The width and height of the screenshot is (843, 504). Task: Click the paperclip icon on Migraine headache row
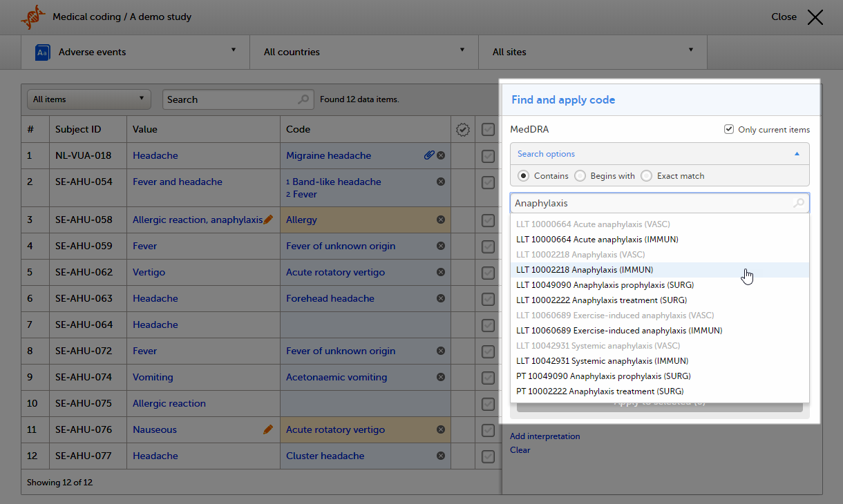(x=429, y=155)
